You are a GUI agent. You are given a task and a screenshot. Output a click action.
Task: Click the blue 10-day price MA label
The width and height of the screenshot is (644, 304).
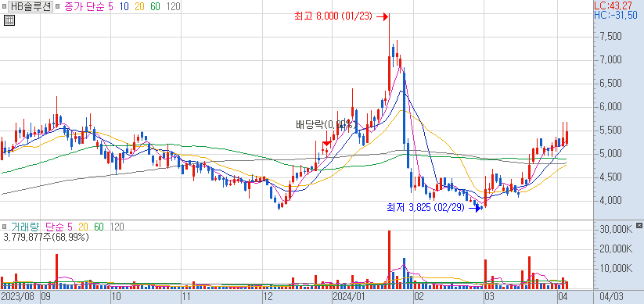124,6
